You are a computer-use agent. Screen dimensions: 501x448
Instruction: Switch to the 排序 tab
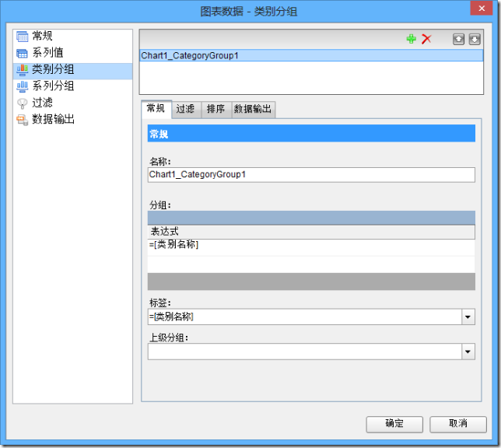coord(216,110)
